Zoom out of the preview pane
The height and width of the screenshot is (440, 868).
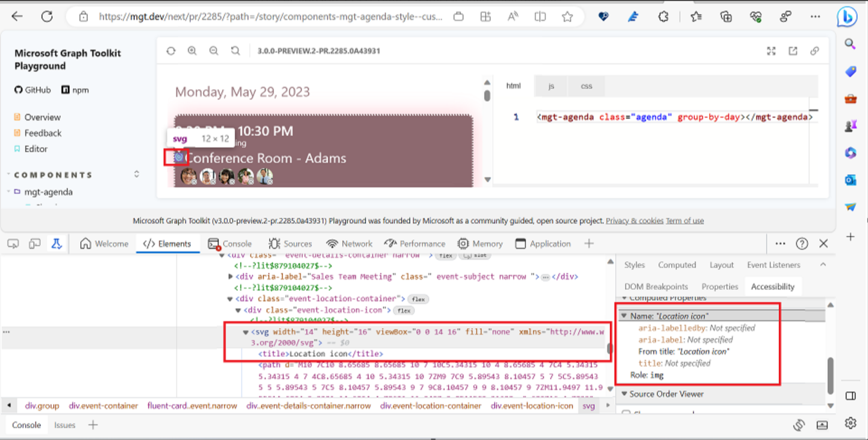click(x=214, y=51)
